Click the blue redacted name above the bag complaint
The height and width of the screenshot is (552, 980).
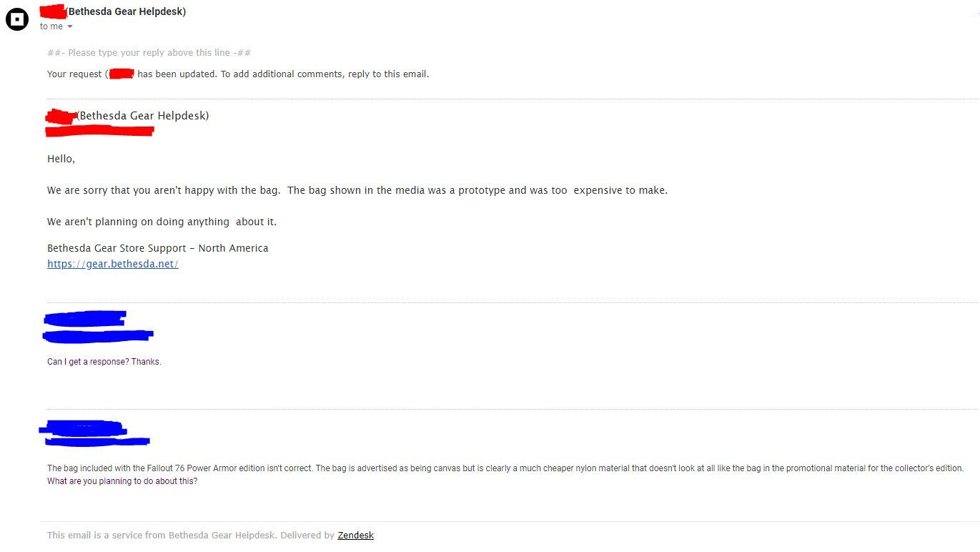coord(82,428)
